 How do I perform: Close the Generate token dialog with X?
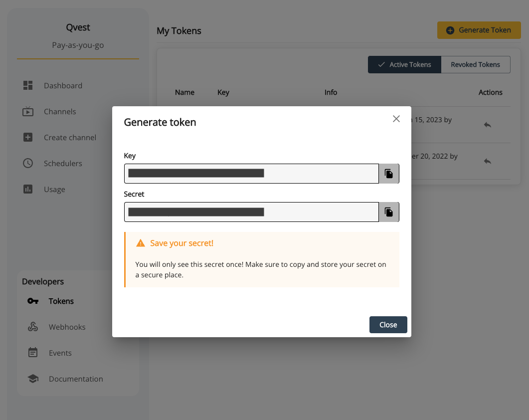396,119
